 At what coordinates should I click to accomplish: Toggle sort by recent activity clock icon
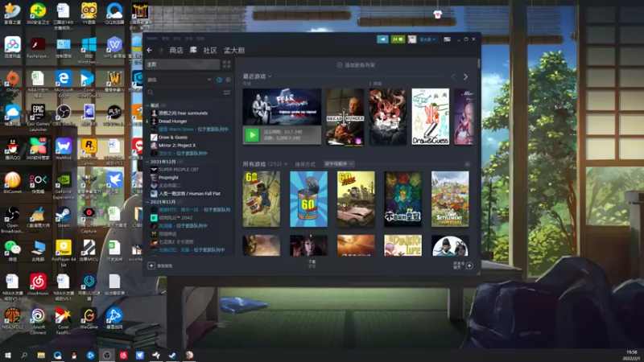[219, 80]
